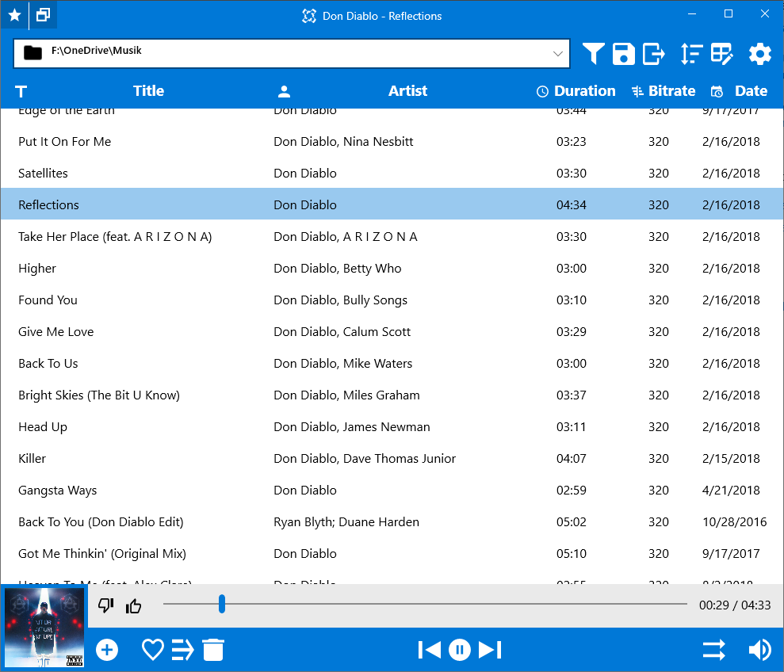Send the track to the play queue
The width and height of the screenshot is (784, 672).
tap(182, 650)
